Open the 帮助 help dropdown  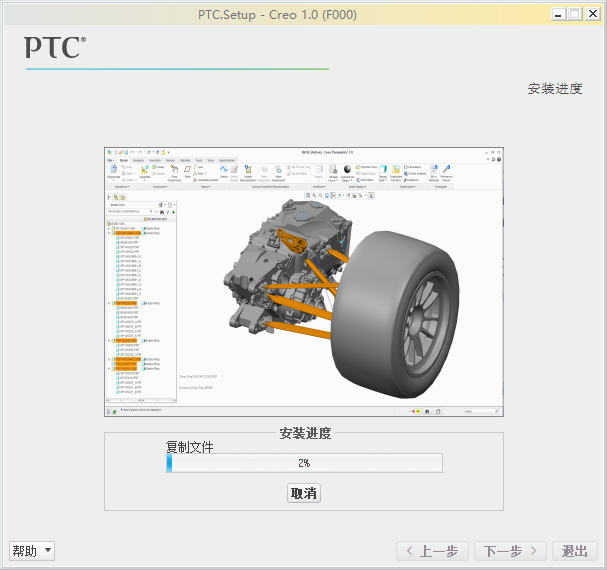click(32, 551)
